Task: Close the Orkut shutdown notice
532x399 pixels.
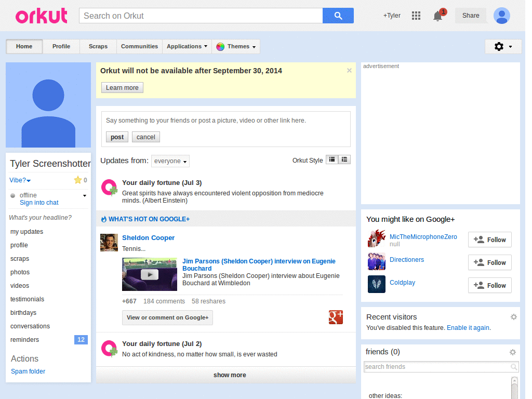Action: click(349, 71)
